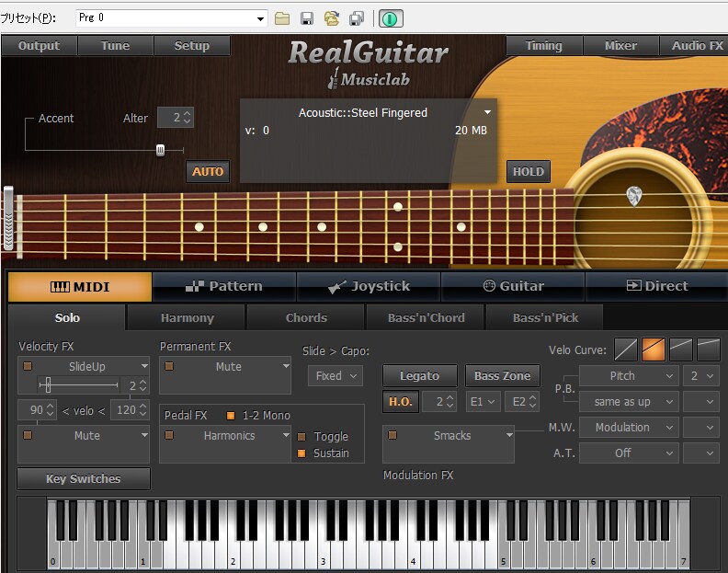
Task: Select the third Velo Curve shape
Action: 680,350
